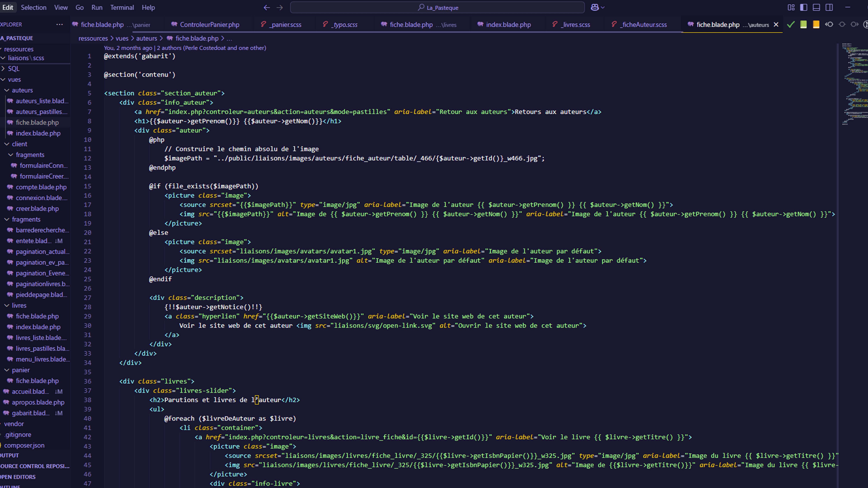Click the accounts icon beside the search bar
868x488 pixels.
click(595, 7)
